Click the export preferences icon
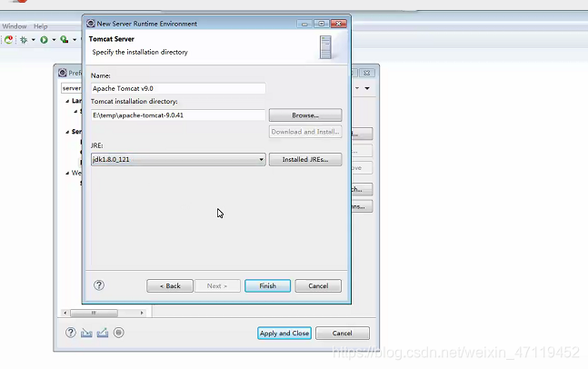 [103, 333]
